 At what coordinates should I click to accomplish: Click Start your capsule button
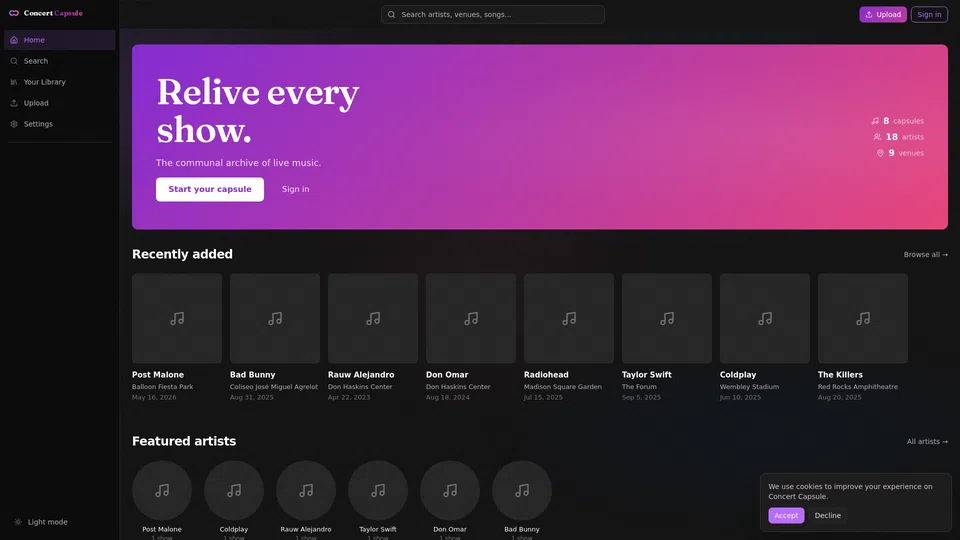(x=210, y=189)
